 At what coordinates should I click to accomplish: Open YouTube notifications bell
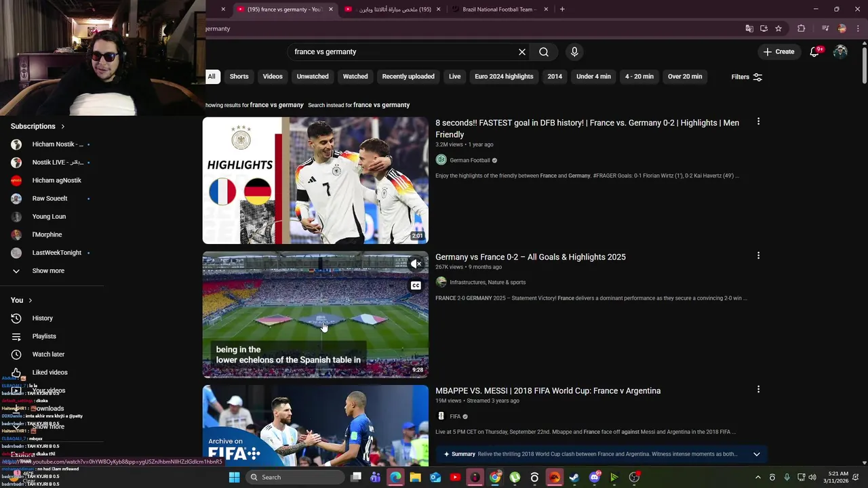[815, 52]
